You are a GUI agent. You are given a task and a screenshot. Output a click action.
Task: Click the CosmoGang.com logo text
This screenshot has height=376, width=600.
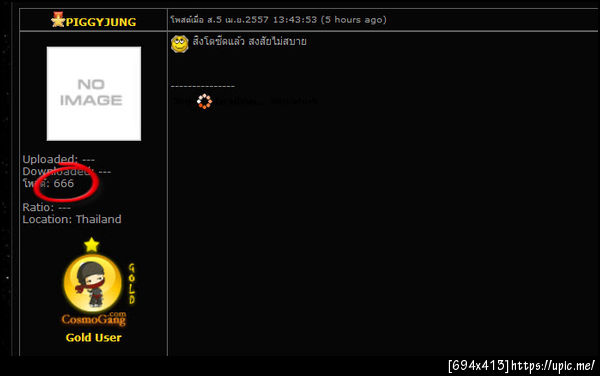(x=94, y=319)
